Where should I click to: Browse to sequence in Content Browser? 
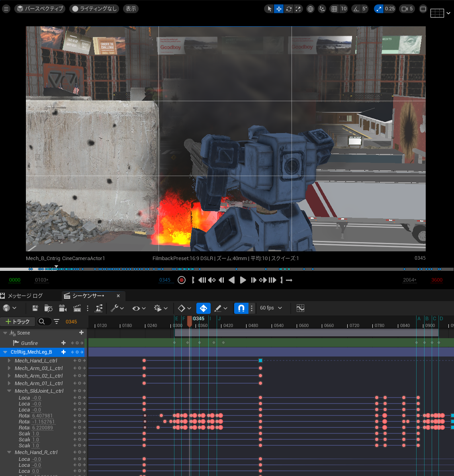coord(48,308)
